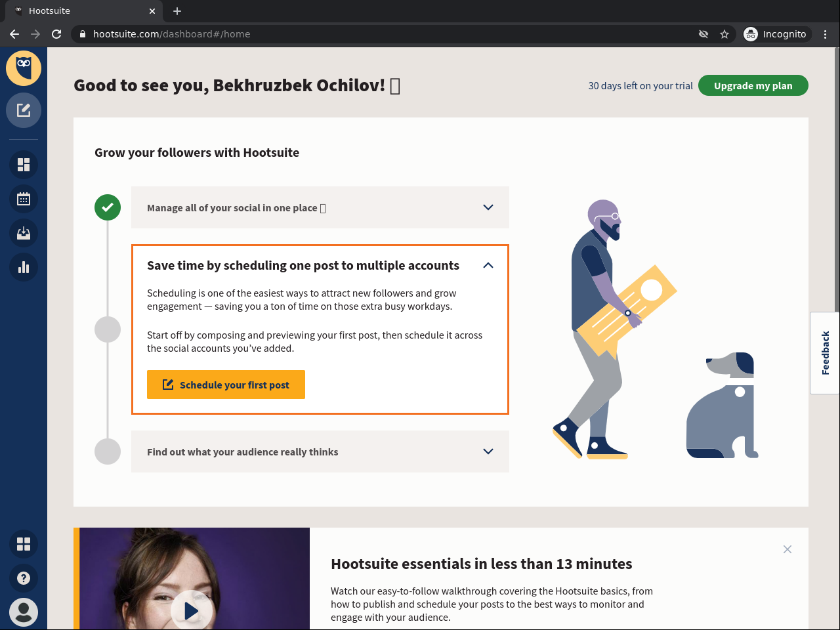
Task: Click the green completed step checkmark
Action: [108, 207]
